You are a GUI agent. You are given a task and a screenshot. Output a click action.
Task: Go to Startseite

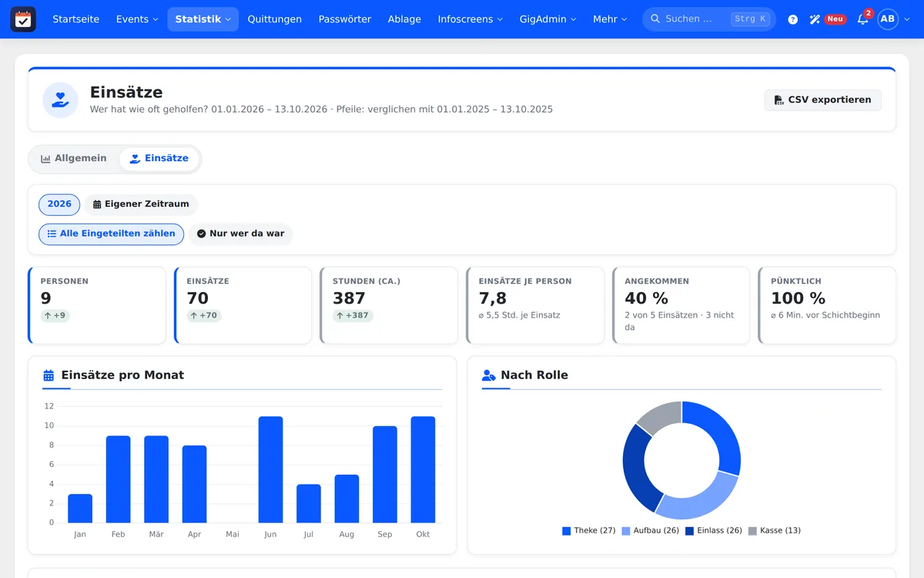76,19
